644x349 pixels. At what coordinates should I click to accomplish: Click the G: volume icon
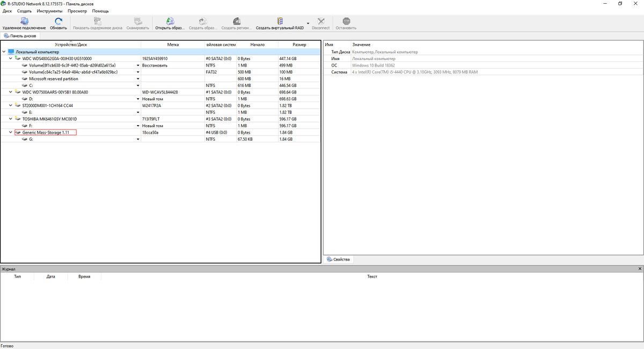click(x=25, y=139)
